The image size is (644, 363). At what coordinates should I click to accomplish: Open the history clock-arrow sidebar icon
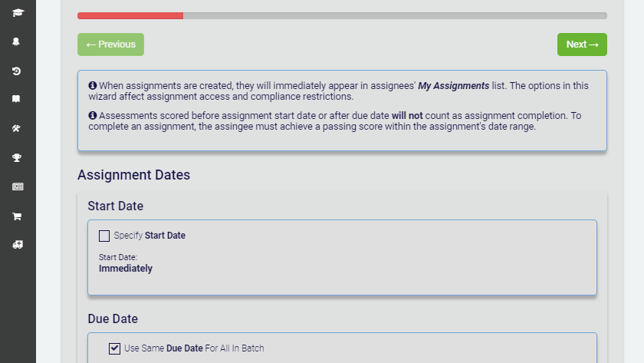[x=16, y=71]
